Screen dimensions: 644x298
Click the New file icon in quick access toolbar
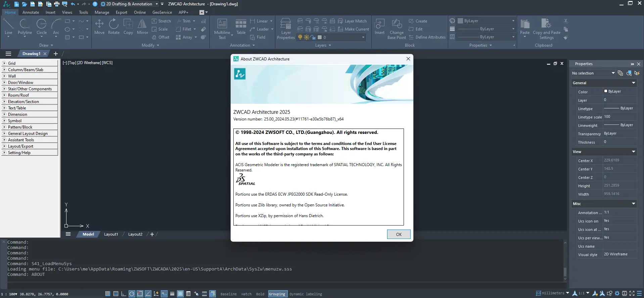[16, 4]
